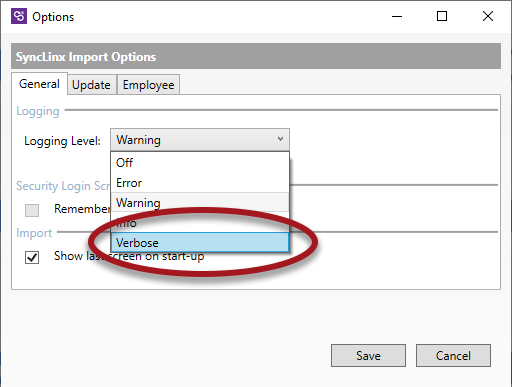Viewport: 512px width, 387px height.
Task: Close the Options window
Action: point(488,16)
